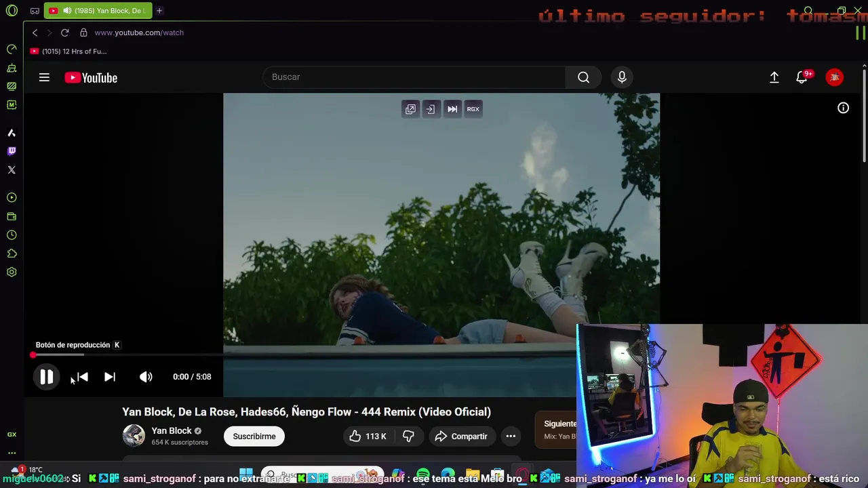
Task: Click the YouTube upload arrow icon
Action: (x=774, y=77)
